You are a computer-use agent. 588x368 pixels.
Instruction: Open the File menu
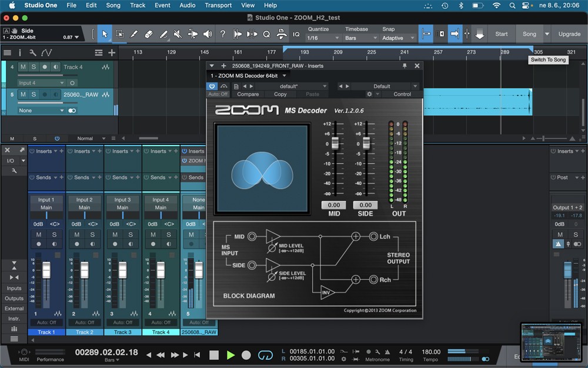click(71, 5)
